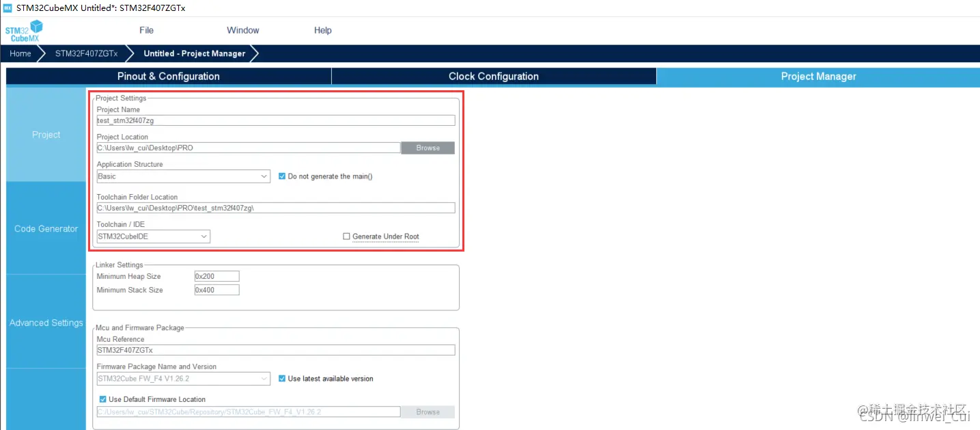Browse for the project location
980x430 pixels.
[428, 148]
